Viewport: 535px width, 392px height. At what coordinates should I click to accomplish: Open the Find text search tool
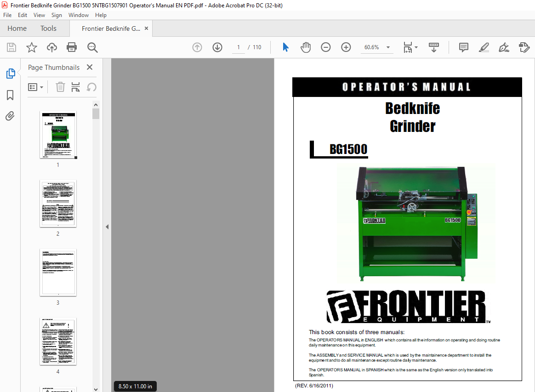pyautogui.click(x=92, y=47)
